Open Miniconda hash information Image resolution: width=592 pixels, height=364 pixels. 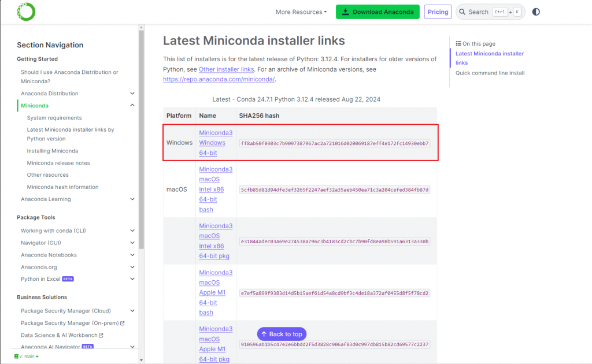click(62, 187)
